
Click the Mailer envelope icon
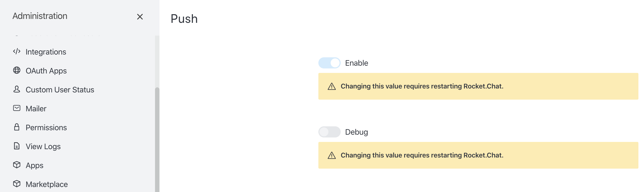(x=17, y=108)
